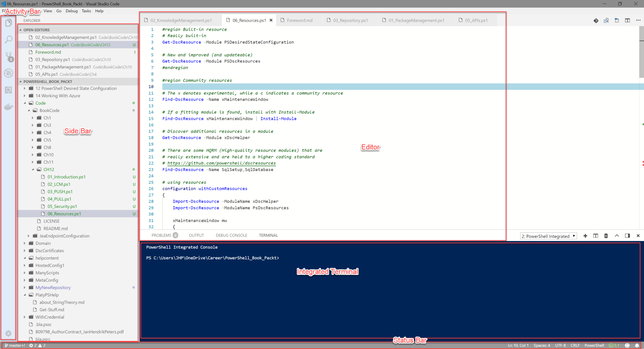Open the Docker view in activity bar
644x349 pixels.
pyautogui.click(x=9, y=107)
